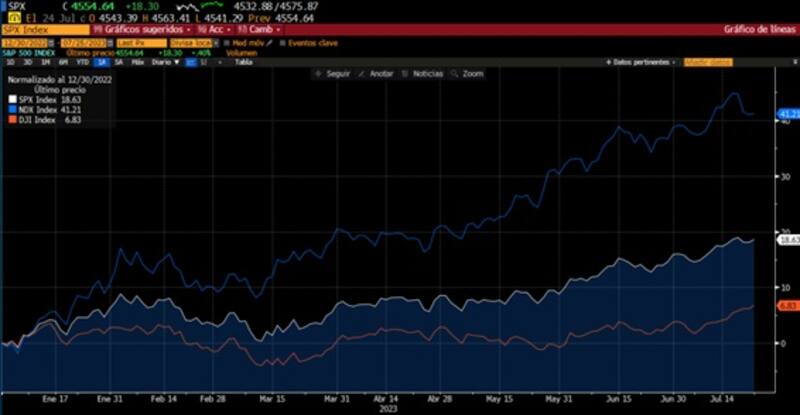This screenshot has height=415, width=800.
Task: Open the Diario periodicity dropdown
Action: tap(162, 62)
